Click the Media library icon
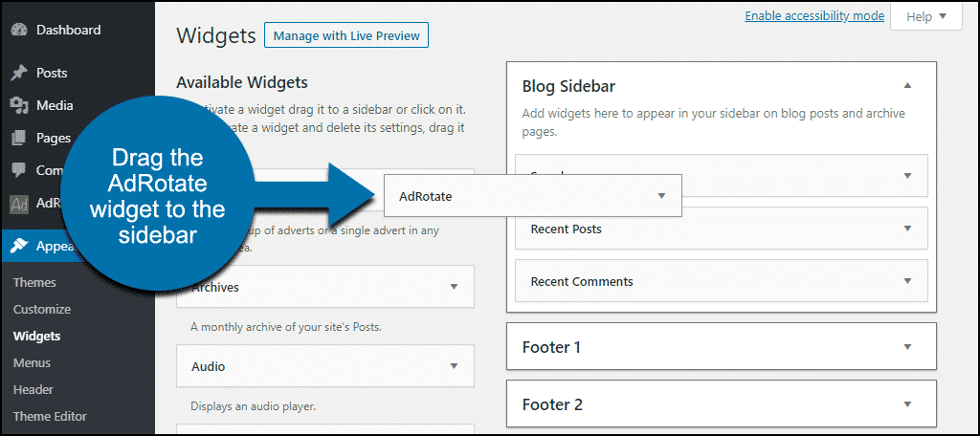Image resolution: width=980 pixels, height=436 pixels. pos(20,105)
